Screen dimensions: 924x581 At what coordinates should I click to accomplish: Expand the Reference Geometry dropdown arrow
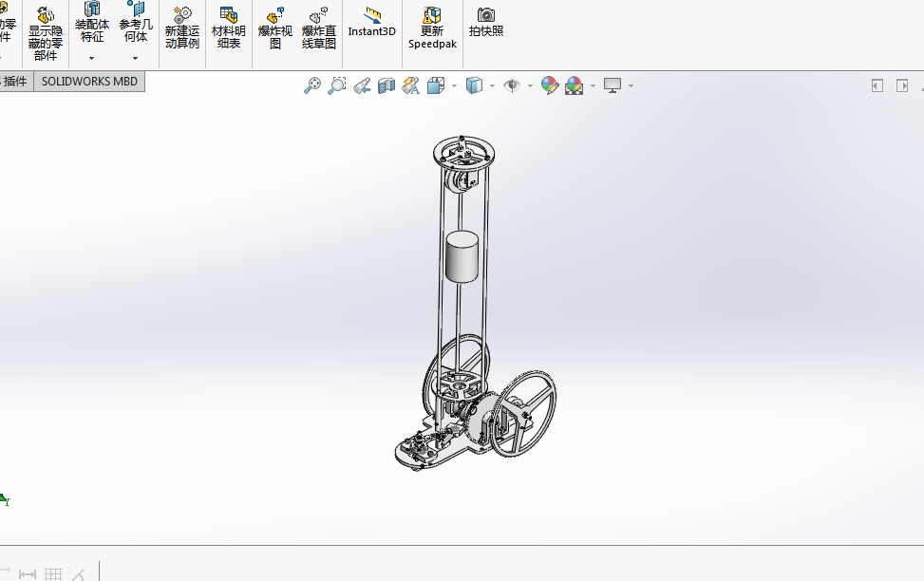(x=135, y=58)
